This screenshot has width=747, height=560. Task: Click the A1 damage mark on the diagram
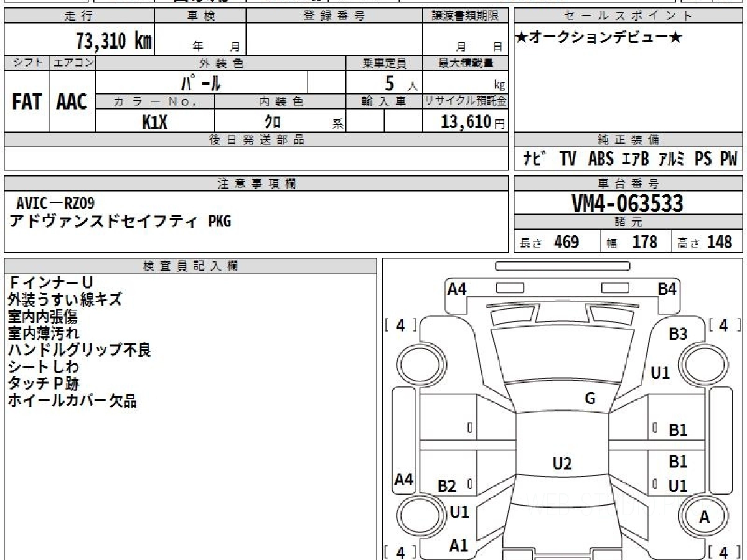[459, 546]
